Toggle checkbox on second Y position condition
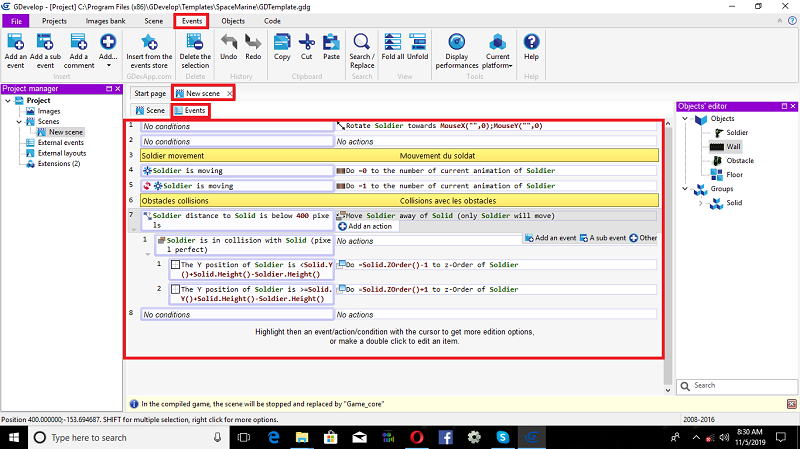 176,290
